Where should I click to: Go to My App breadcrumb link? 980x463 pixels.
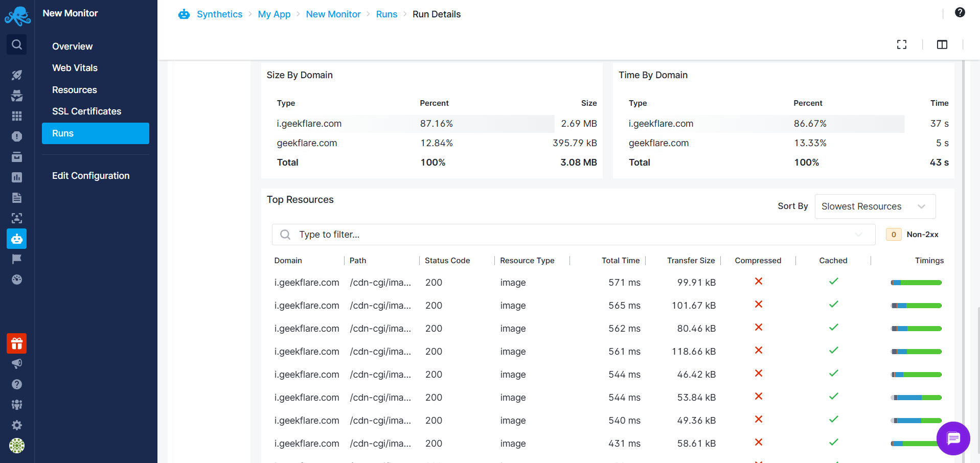click(274, 14)
